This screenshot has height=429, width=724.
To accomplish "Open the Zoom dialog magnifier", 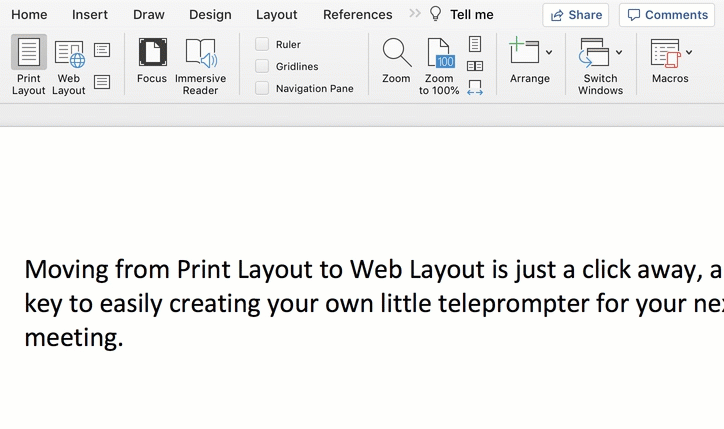I will point(396,62).
